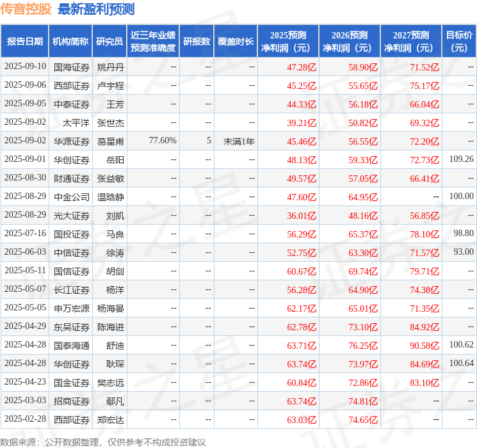Screen dimensions: 477x448
Task: Click 中金公司 institution cell
Action: click(72, 197)
